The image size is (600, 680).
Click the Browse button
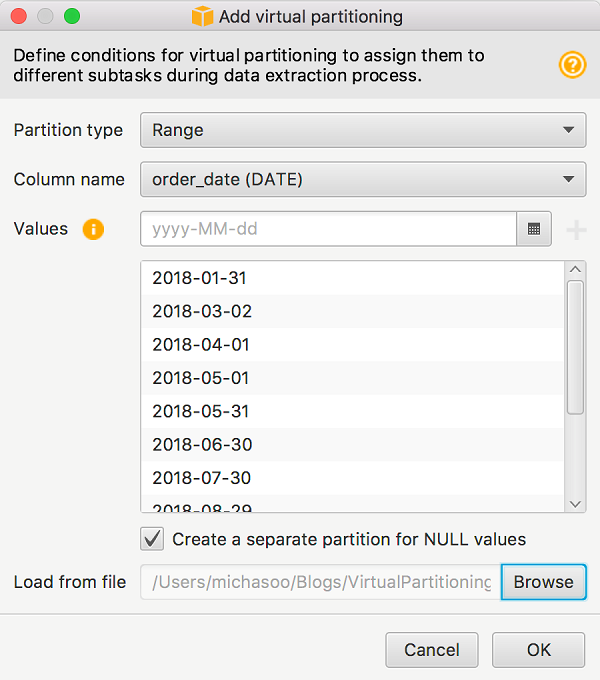pos(543,582)
